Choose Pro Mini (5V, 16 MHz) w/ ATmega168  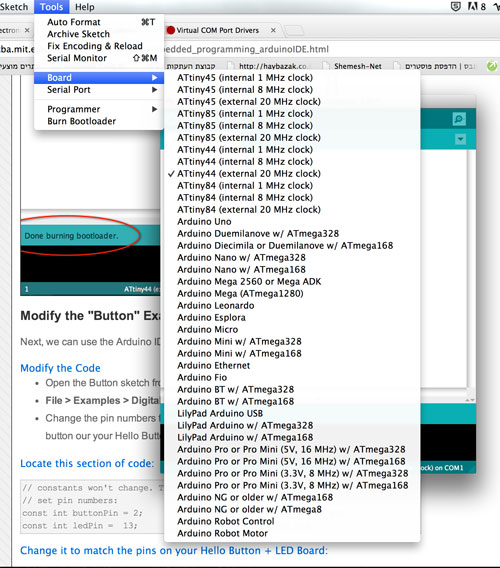click(x=292, y=461)
